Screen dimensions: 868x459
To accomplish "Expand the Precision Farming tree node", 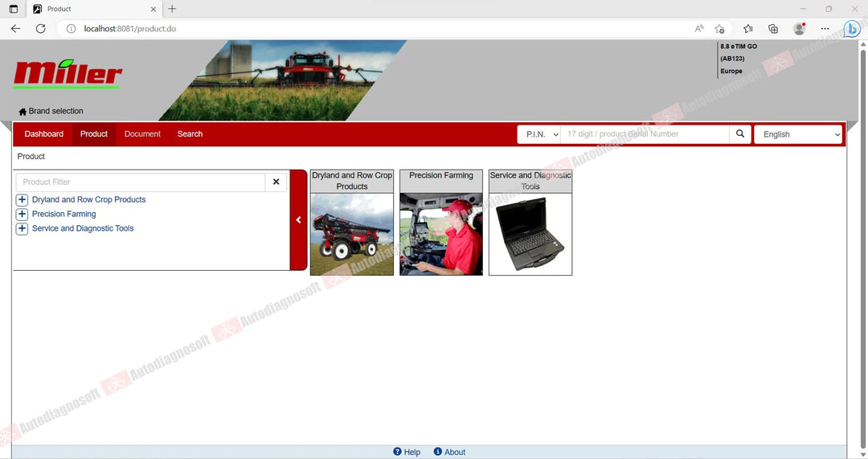I will 23,215.
